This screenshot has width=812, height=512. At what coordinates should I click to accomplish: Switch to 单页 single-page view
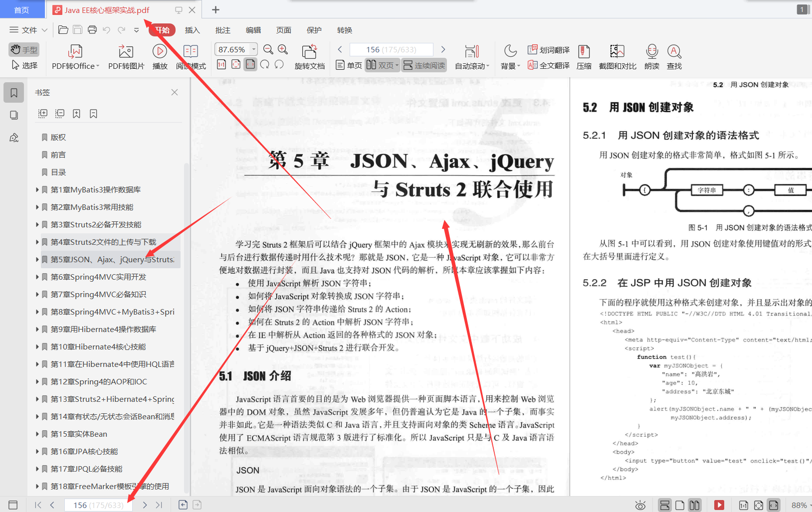coord(349,65)
